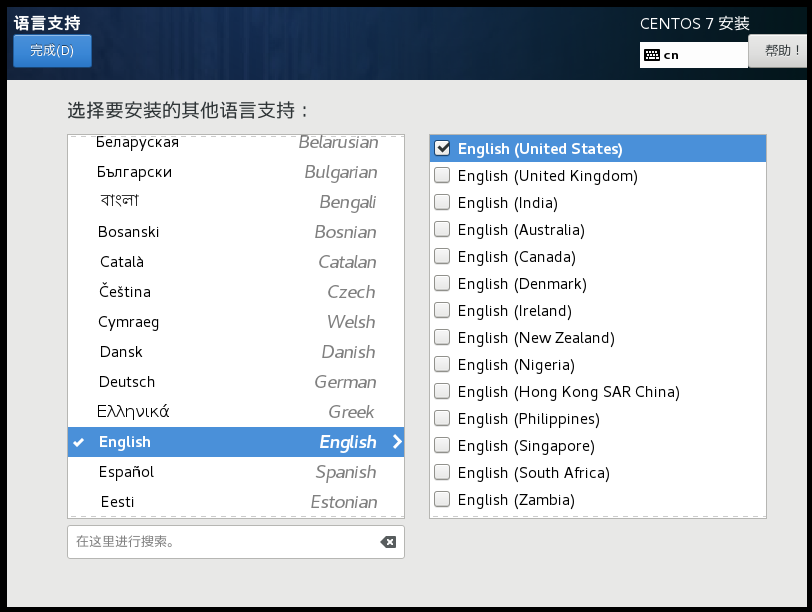Screen dimensions: 812x612
Task: Select Deutsch from the language list
Action: coord(200,382)
